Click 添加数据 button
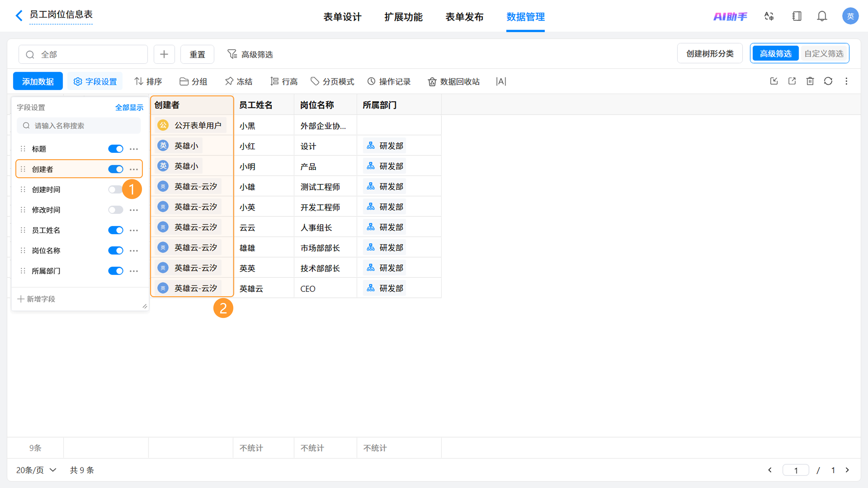 [38, 81]
